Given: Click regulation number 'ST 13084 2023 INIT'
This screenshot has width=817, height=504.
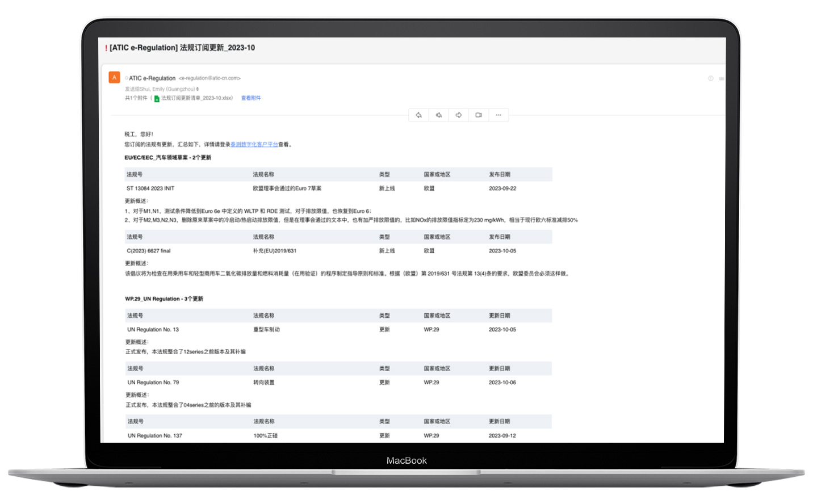Looking at the screenshot, I should (x=150, y=188).
